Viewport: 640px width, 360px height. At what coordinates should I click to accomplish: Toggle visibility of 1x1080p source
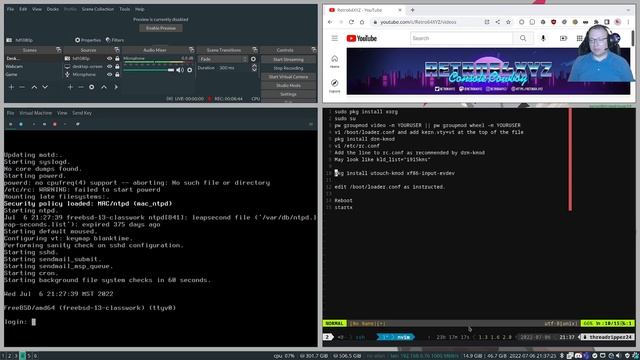point(109,58)
